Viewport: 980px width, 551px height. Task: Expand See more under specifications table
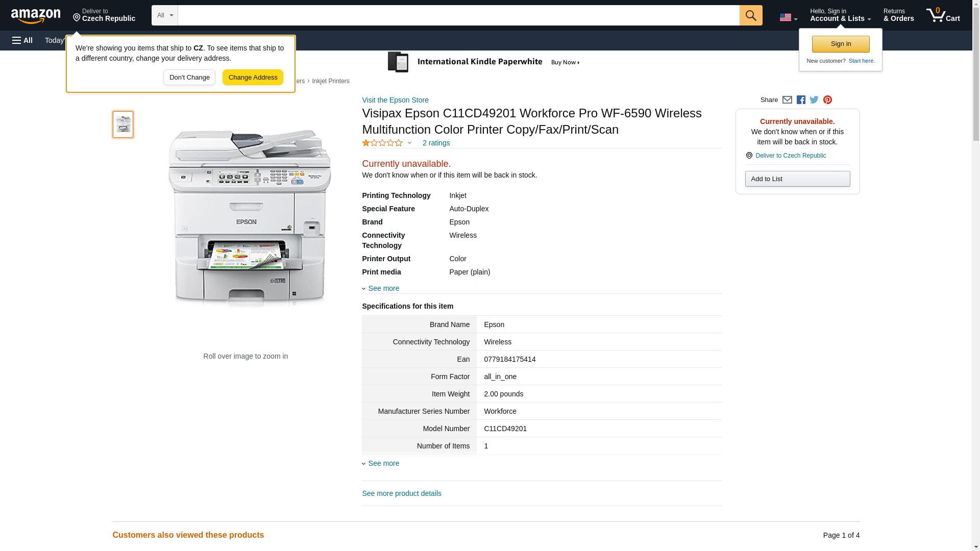(383, 463)
